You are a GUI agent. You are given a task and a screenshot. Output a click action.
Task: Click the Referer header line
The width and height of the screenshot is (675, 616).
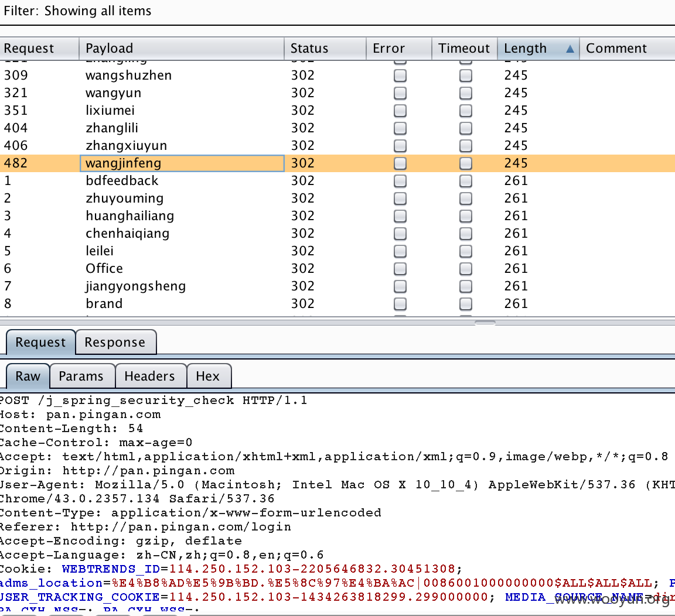pyautogui.click(x=145, y=527)
